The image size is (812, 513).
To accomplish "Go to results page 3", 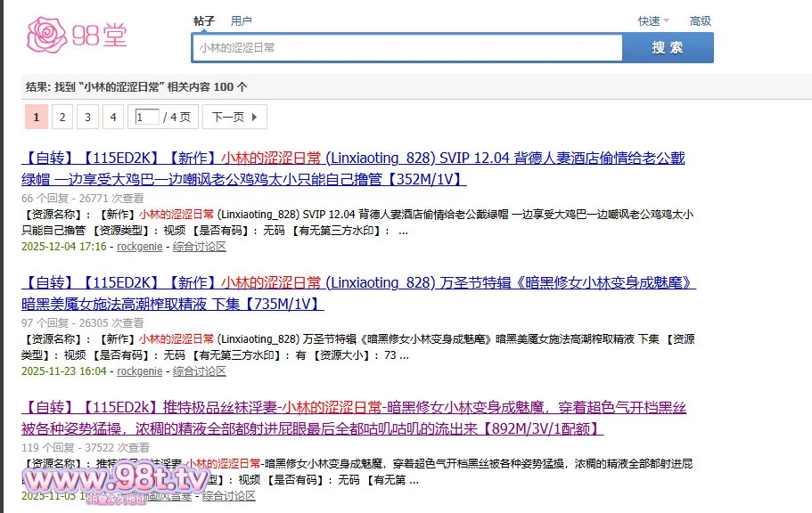I will (87, 117).
